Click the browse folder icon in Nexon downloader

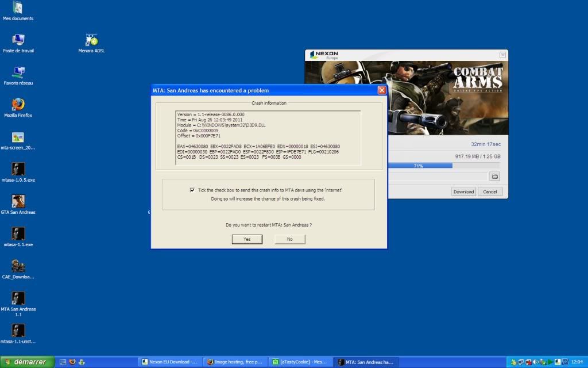[494, 177]
